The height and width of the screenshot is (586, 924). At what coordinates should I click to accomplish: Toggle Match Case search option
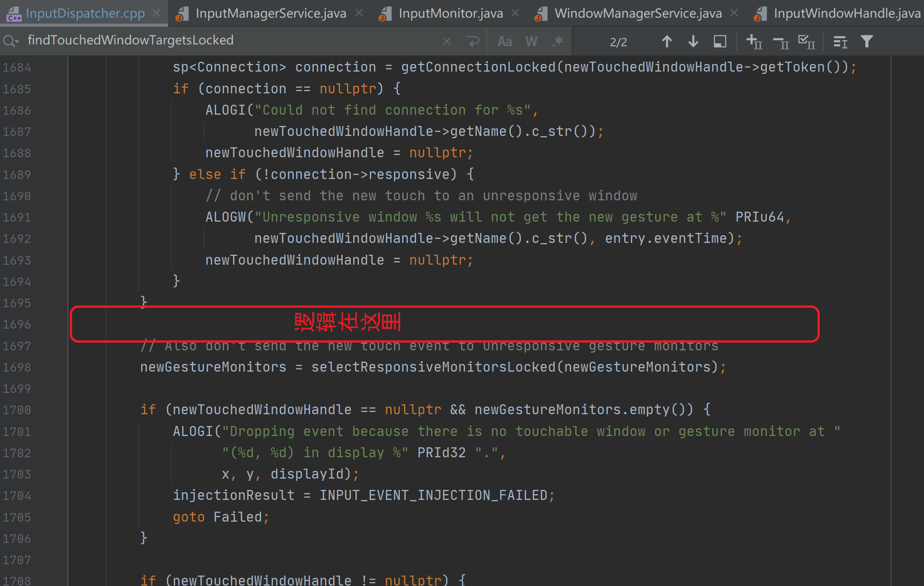504,42
